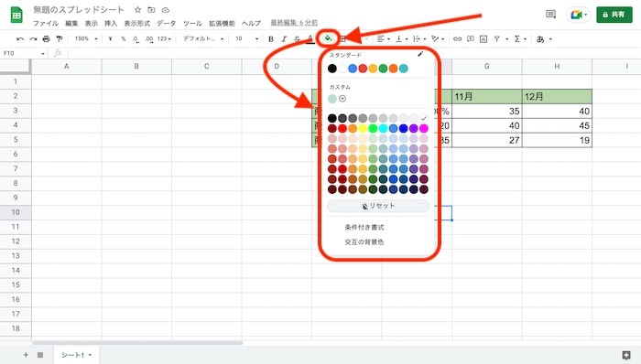Open the 拡張機能 menu
This screenshot has width=641, height=364.
[222, 23]
